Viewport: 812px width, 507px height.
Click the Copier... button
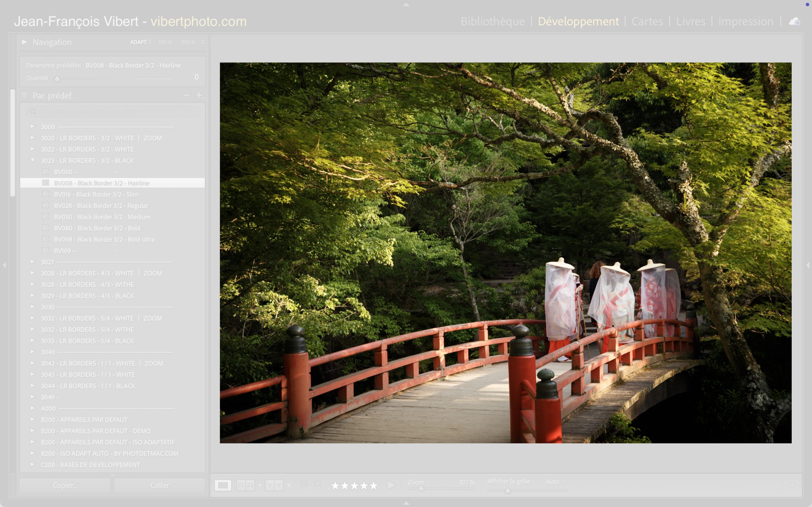(x=65, y=485)
